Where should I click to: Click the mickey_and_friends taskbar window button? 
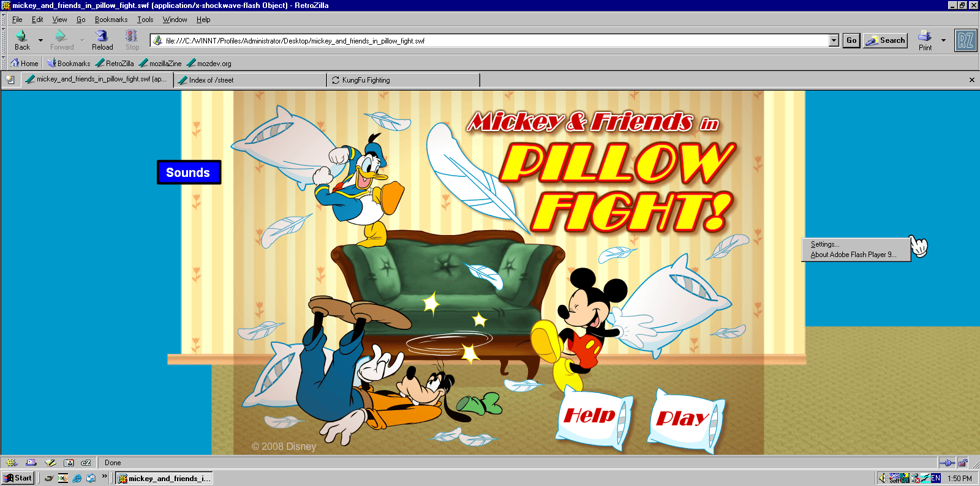click(x=165, y=478)
